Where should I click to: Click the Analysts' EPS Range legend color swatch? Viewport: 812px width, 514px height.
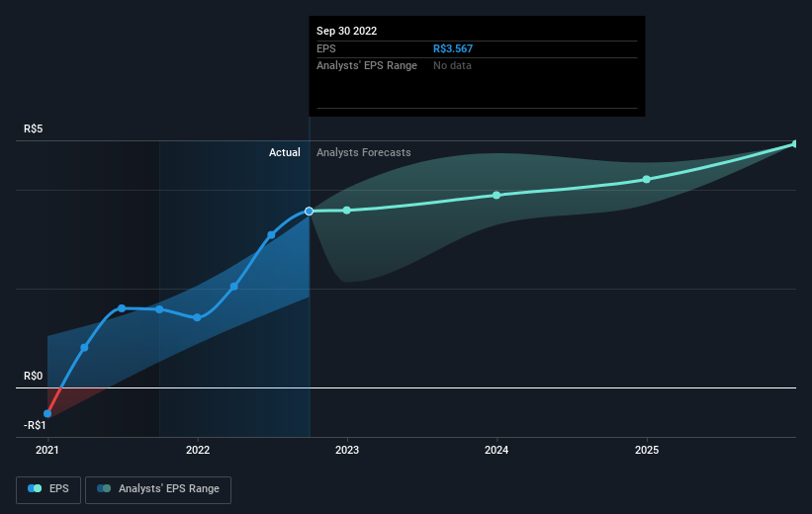pyautogui.click(x=104, y=488)
